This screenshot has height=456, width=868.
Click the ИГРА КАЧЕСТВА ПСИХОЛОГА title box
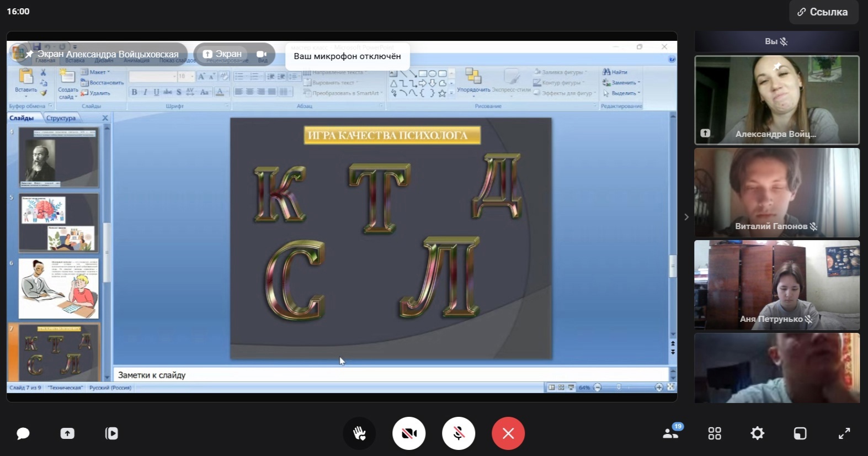tap(392, 135)
